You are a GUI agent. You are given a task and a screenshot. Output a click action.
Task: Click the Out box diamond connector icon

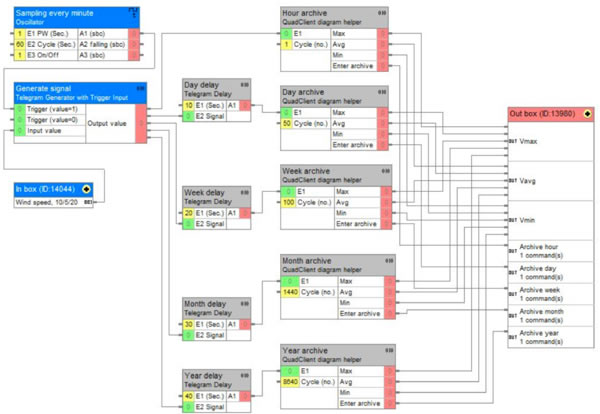coord(587,114)
